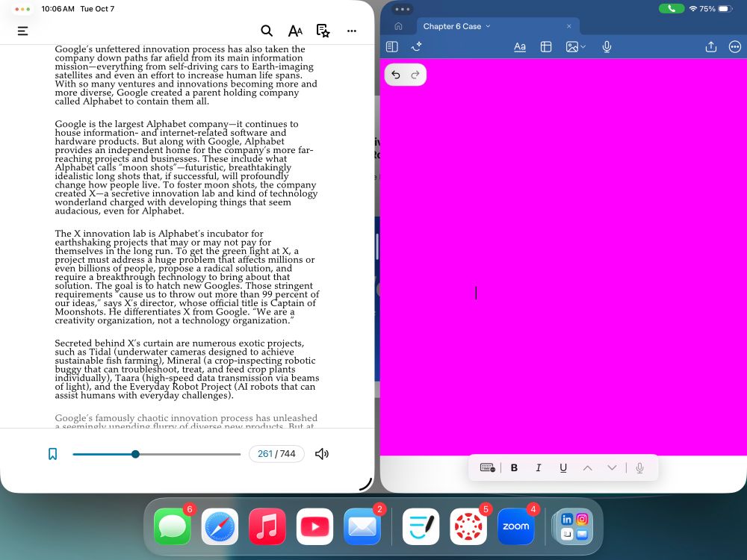This screenshot has height=560, width=747.
Task: Open the table of contents menu in reader
Action: (22, 31)
